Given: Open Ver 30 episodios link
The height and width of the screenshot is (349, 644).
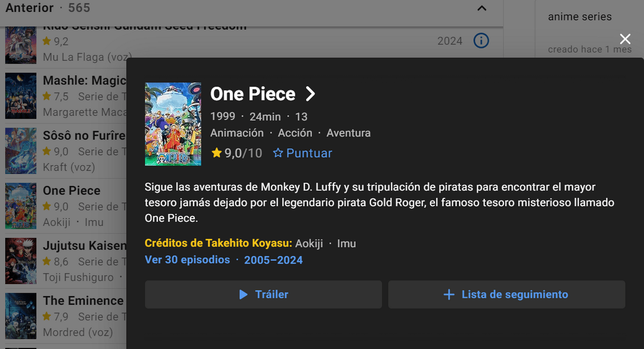Looking at the screenshot, I should 187,260.
